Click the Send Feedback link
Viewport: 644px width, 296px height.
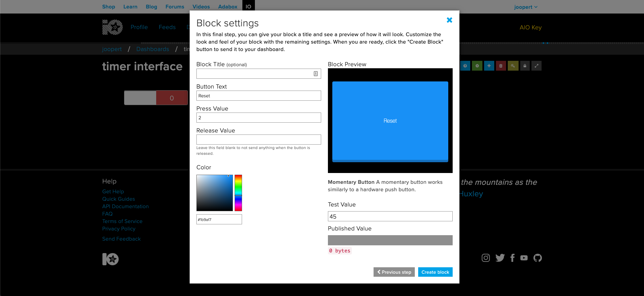point(121,239)
